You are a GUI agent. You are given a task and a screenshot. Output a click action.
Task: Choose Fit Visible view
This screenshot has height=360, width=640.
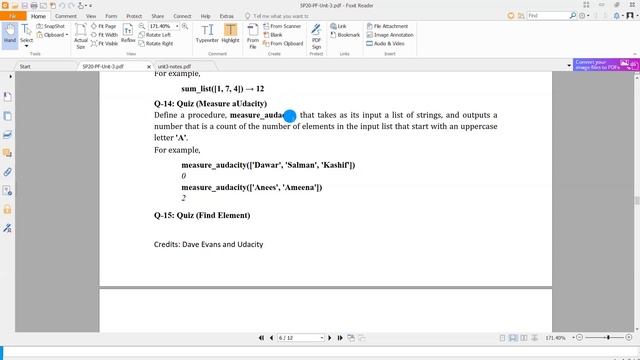pyautogui.click(x=104, y=44)
